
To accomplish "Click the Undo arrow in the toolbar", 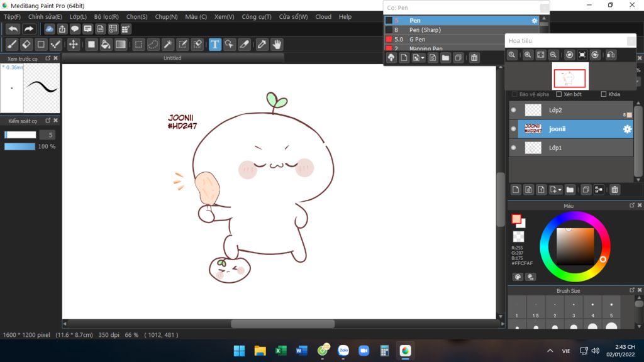I will [13, 29].
